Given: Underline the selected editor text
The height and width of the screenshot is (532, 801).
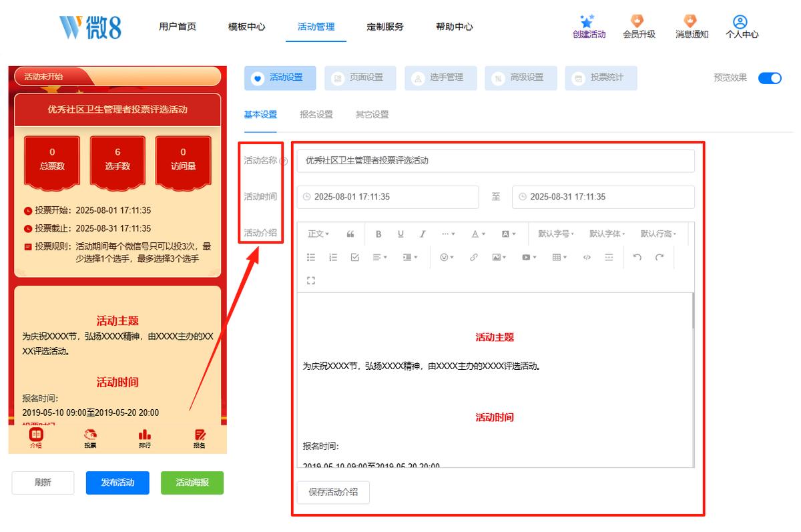Looking at the screenshot, I should tap(400, 234).
